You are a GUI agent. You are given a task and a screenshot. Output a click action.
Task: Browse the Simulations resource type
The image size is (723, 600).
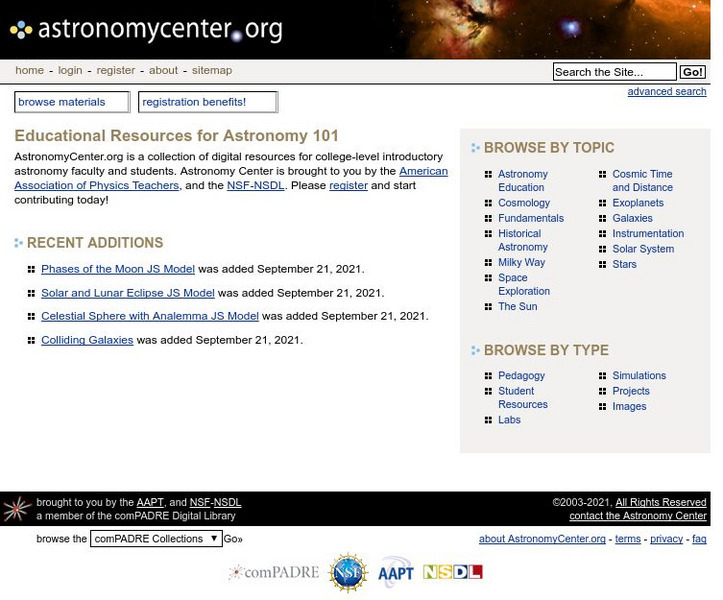[x=639, y=375]
